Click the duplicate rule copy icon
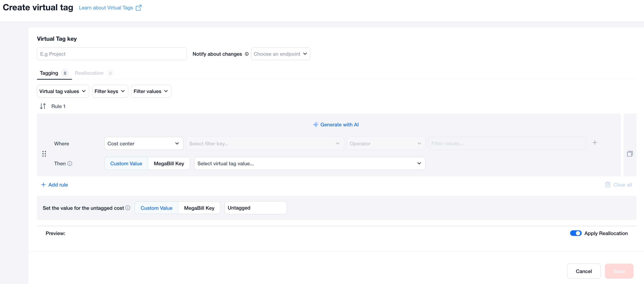Viewport: 644px width, 284px height. point(629,154)
